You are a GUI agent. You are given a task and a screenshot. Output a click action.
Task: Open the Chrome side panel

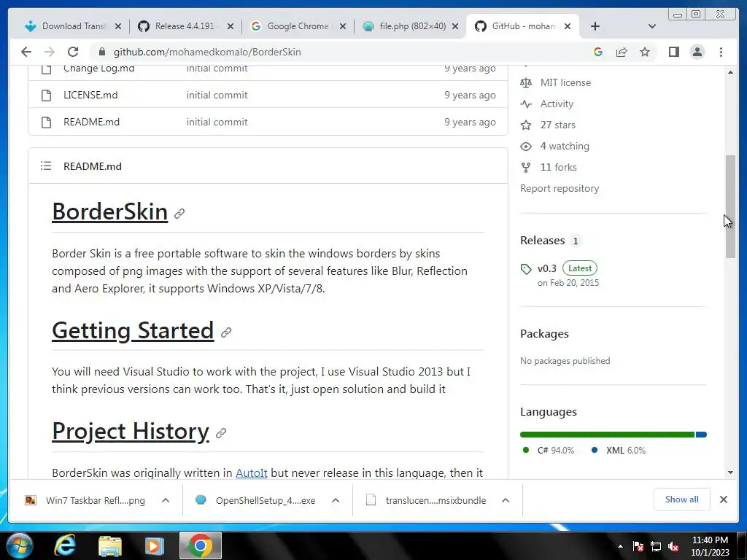pyautogui.click(x=673, y=52)
